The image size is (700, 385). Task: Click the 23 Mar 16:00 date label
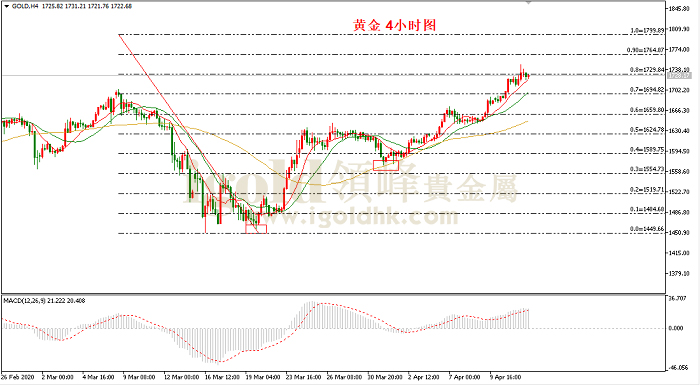coord(304,377)
